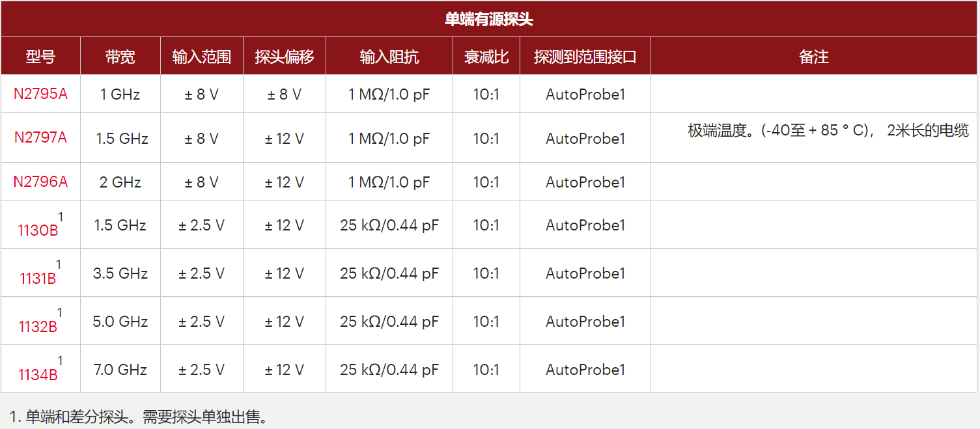Open the N2797A model link

click(40, 138)
